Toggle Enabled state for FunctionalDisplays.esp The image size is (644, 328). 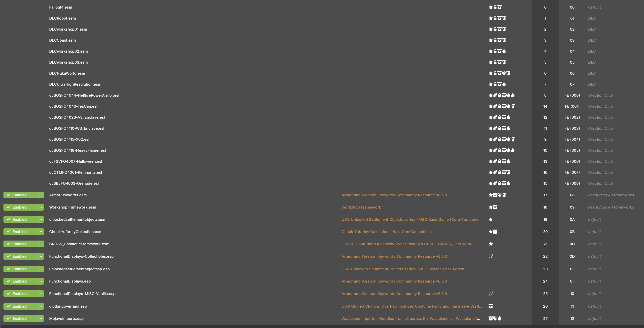(21, 281)
